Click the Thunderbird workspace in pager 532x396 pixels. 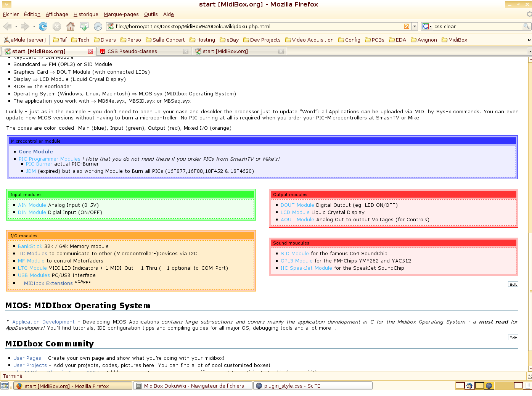pos(469,386)
